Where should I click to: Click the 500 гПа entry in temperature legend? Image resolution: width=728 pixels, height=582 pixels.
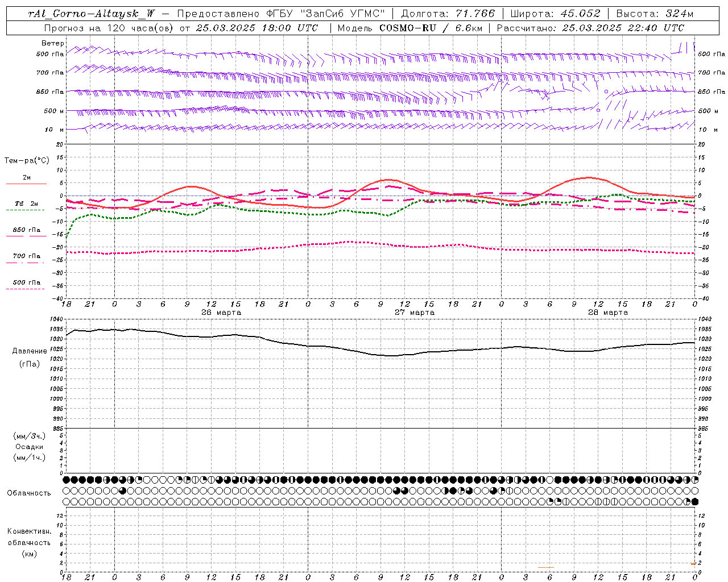[x=27, y=282]
